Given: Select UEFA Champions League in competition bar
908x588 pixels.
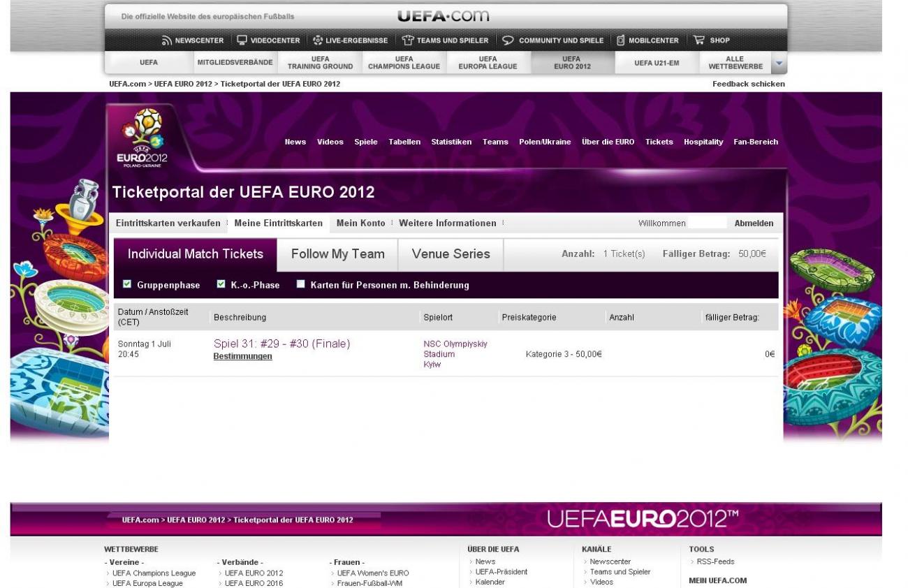Looking at the screenshot, I should [404, 63].
